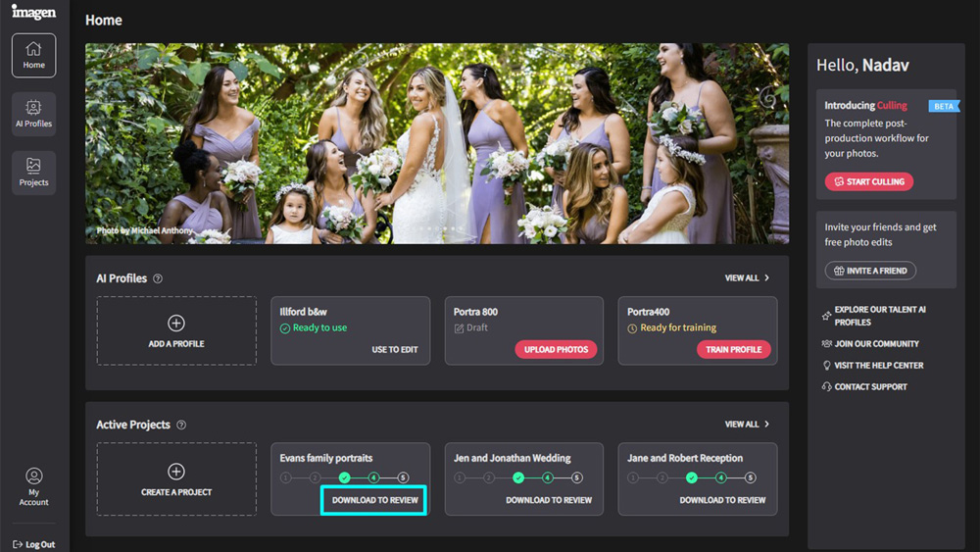The width and height of the screenshot is (980, 552).
Task: Click the Invite a Friend button
Action: [x=870, y=271]
